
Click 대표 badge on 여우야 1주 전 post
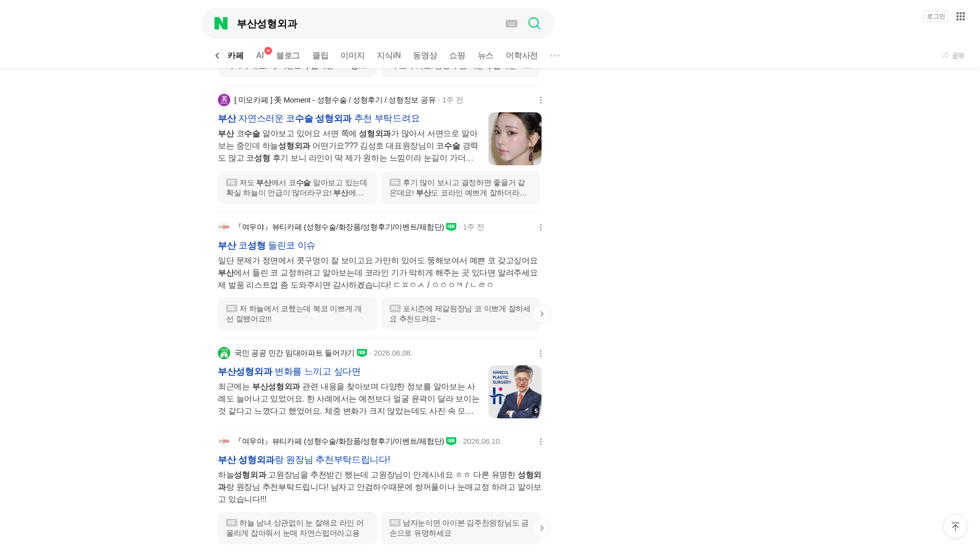[x=451, y=227]
